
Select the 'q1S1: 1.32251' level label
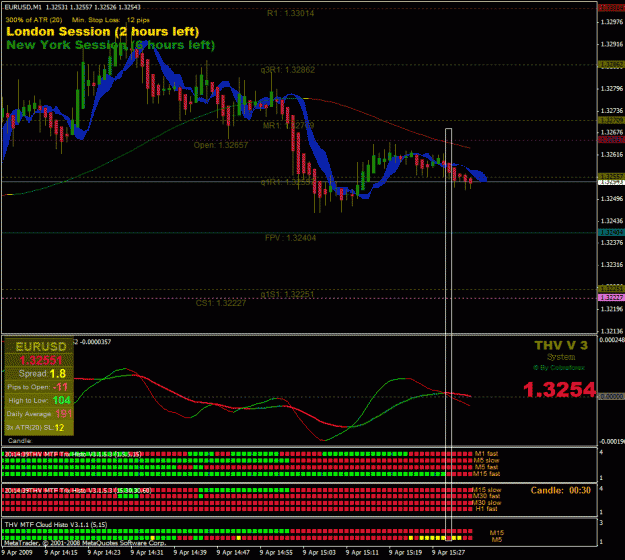click(x=287, y=295)
